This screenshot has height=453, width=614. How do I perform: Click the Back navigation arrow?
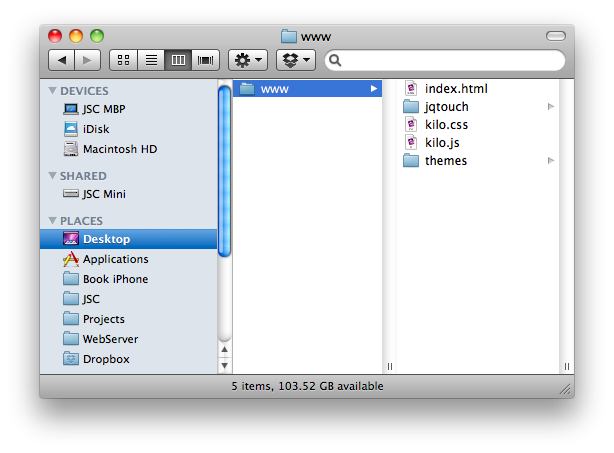click(x=62, y=60)
